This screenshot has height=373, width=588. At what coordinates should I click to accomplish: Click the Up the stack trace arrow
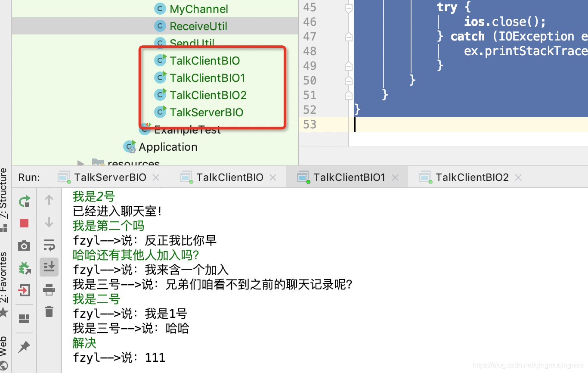(x=49, y=200)
